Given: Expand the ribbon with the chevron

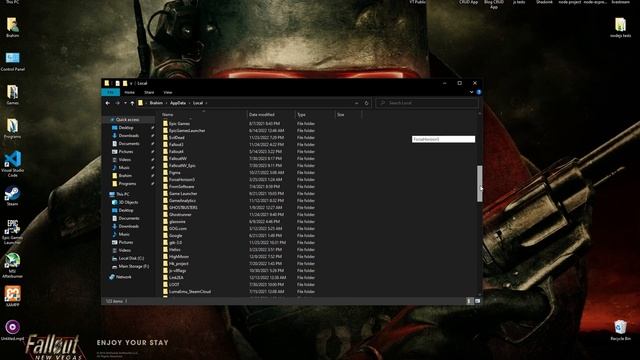Looking at the screenshot, I should pos(471,92).
